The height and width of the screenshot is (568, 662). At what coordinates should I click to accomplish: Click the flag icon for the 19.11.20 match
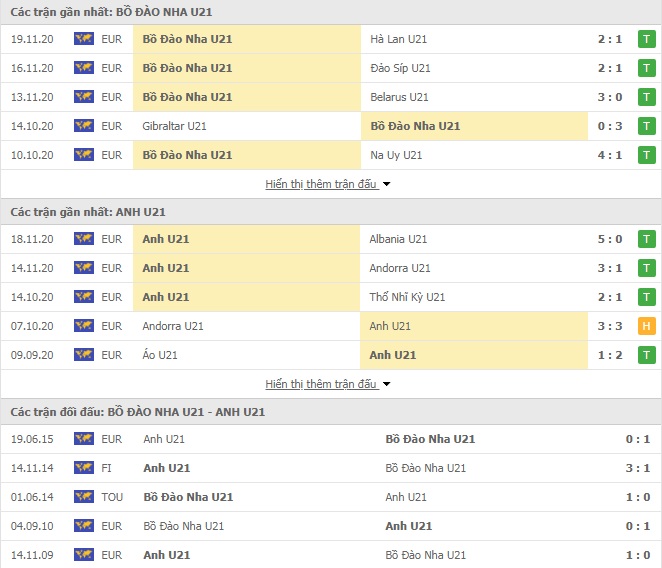[84, 39]
